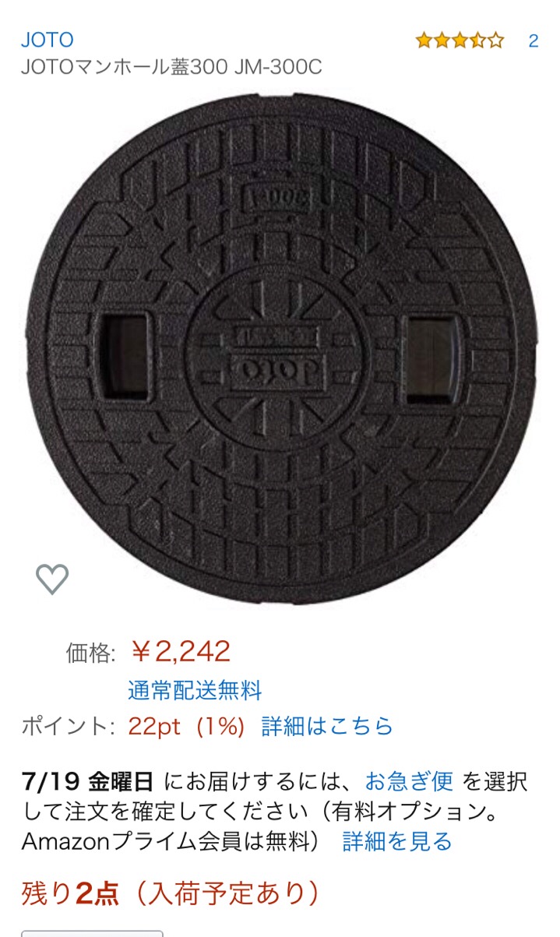Click the 通常配送無料 link

[x=195, y=690]
